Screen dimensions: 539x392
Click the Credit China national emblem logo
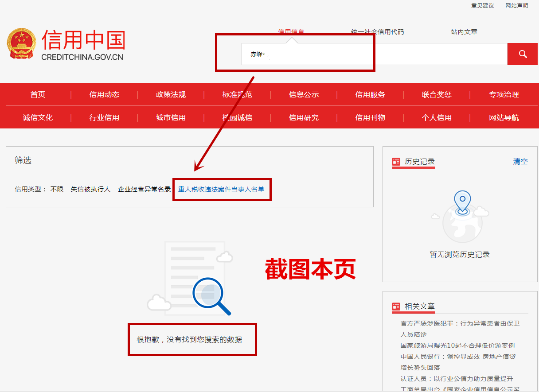21,44
